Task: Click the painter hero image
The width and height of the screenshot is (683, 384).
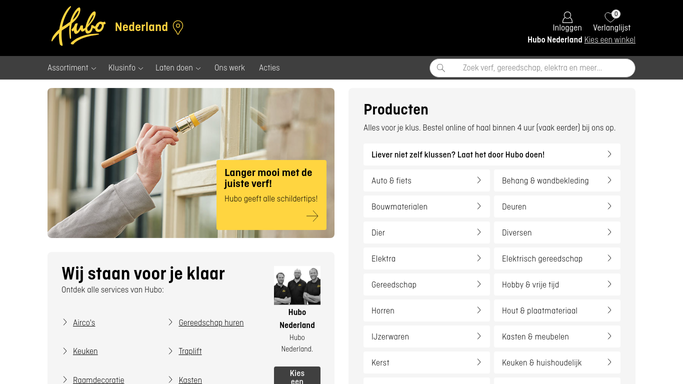Action: tap(191, 163)
